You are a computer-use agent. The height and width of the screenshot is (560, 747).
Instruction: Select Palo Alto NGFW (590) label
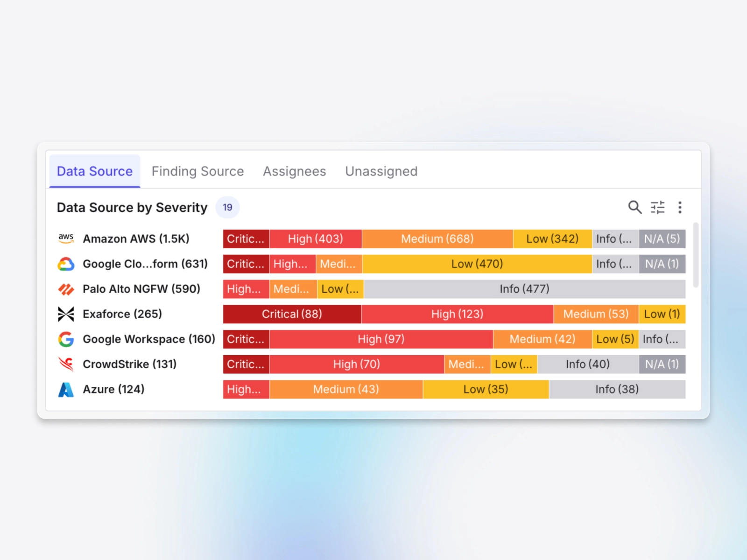pyautogui.click(x=141, y=289)
